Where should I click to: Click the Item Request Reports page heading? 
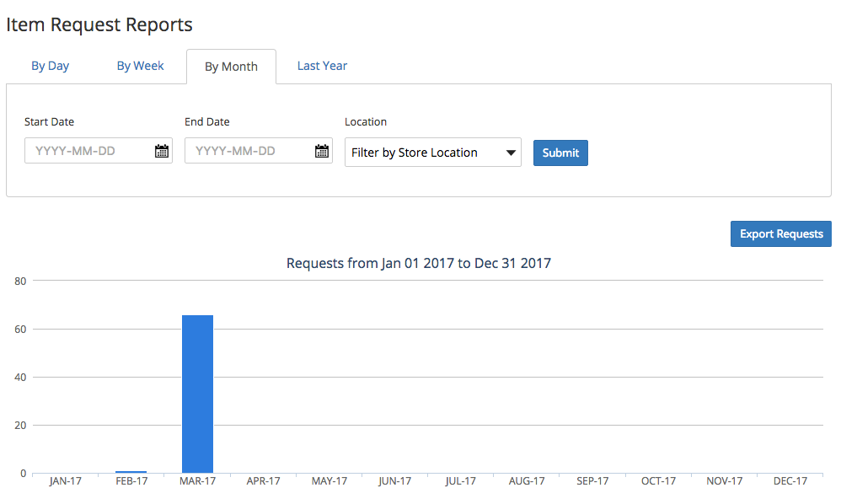click(x=99, y=24)
